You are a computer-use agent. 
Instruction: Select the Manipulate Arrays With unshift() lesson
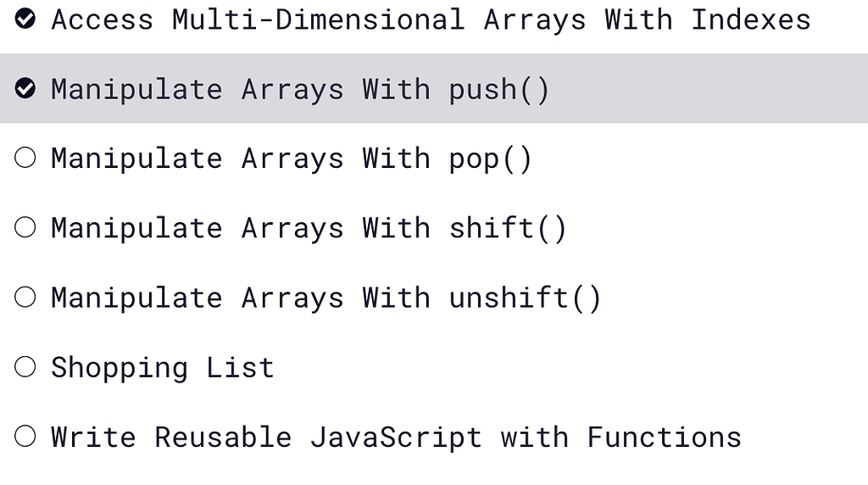pos(326,298)
